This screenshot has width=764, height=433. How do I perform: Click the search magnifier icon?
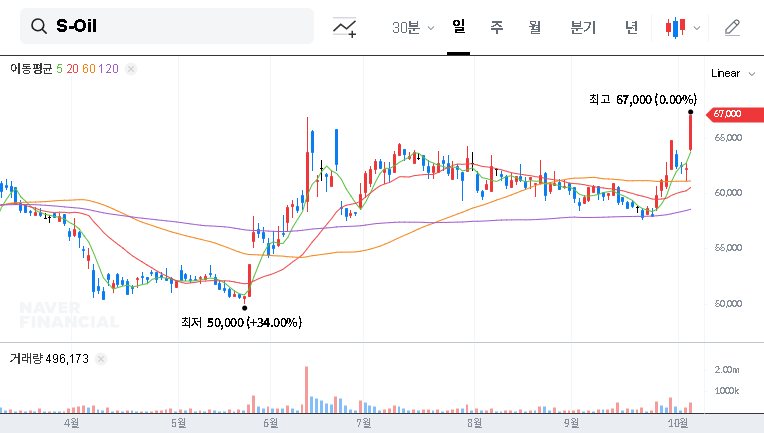click(x=38, y=26)
